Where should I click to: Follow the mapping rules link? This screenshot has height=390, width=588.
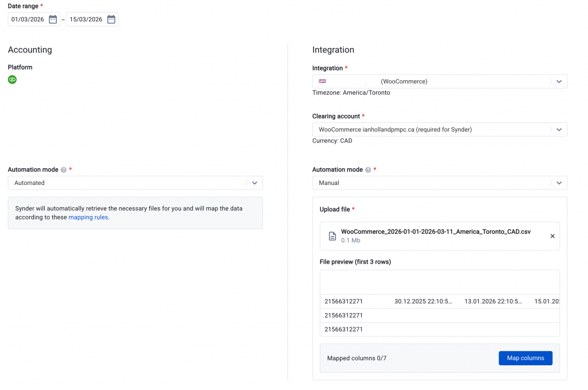click(88, 218)
